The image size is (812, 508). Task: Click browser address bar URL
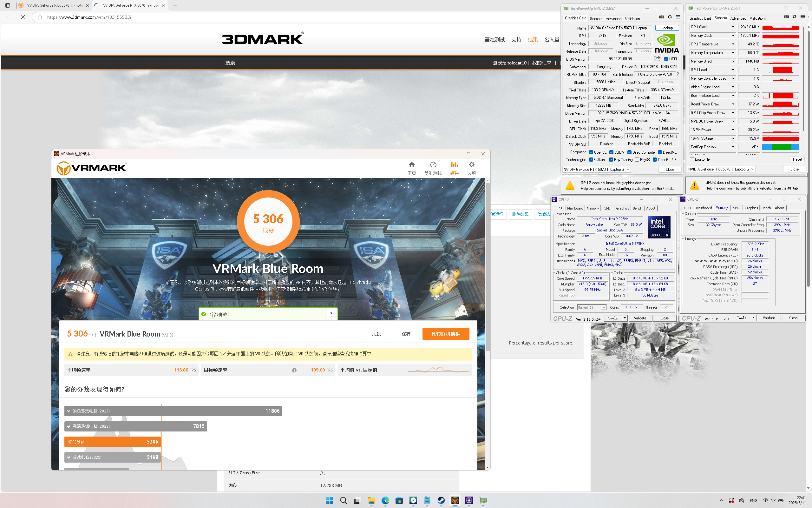point(89,17)
